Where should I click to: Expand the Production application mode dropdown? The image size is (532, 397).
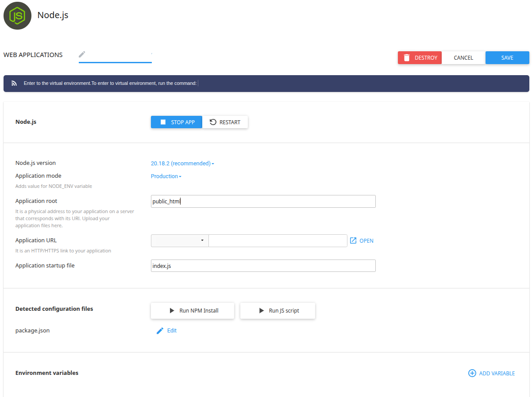(x=166, y=176)
